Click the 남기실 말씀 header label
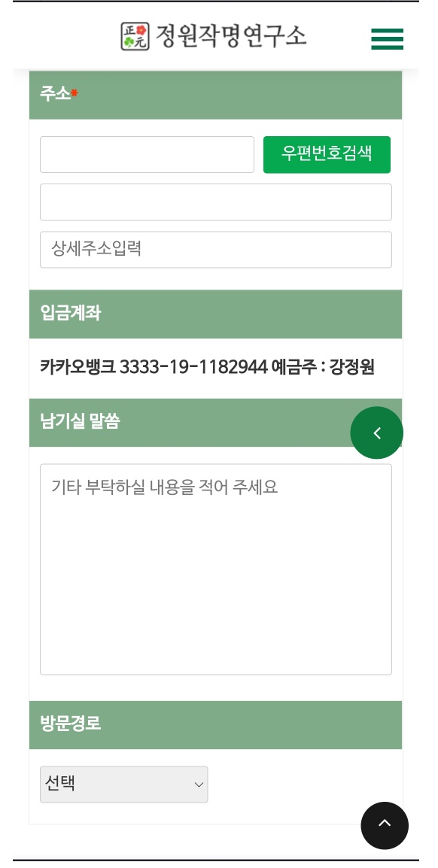This screenshot has height=868, width=438. (80, 423)
